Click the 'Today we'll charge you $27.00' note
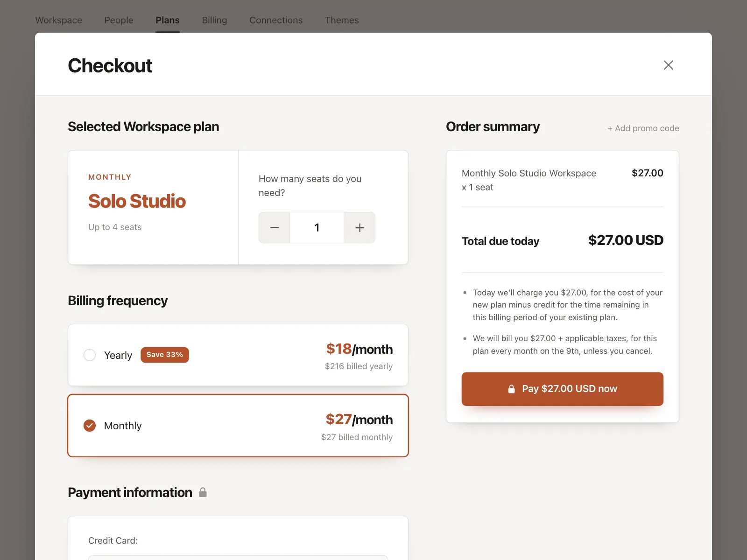This screenshot has width=747, height=560. [568, 305]
